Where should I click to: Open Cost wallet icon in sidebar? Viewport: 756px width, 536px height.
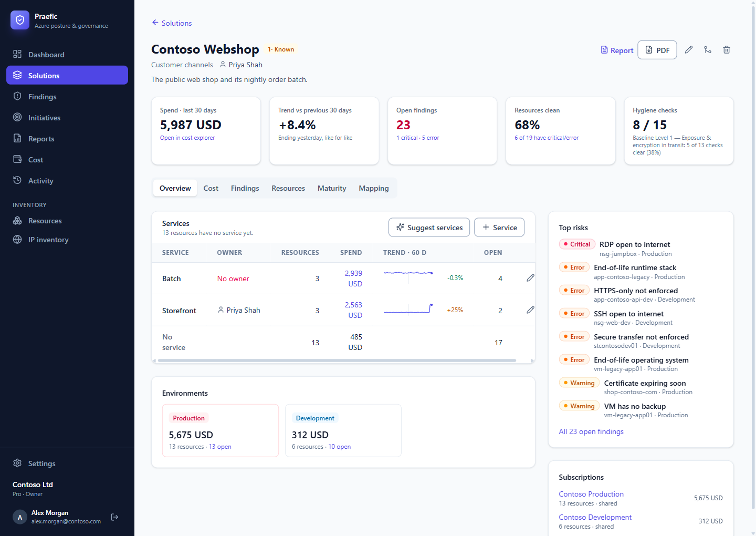(x=17, y=159)
